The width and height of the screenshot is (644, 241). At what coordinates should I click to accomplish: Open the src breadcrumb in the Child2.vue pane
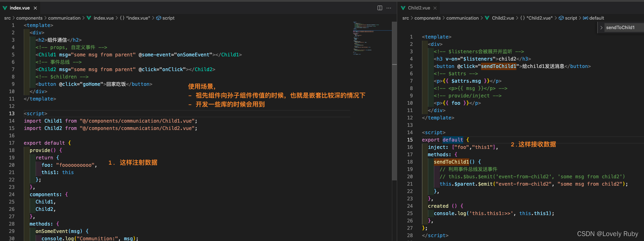[x=406, y=18]
